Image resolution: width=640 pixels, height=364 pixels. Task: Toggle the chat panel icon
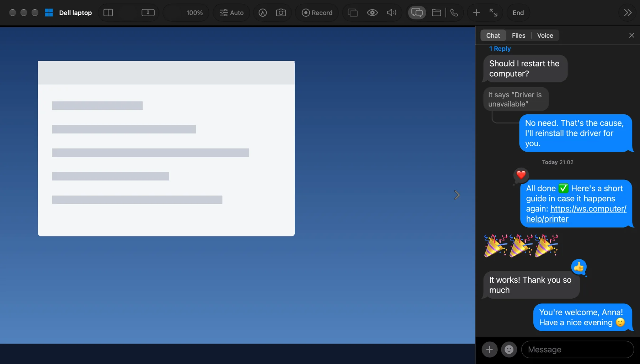point(417,13)
